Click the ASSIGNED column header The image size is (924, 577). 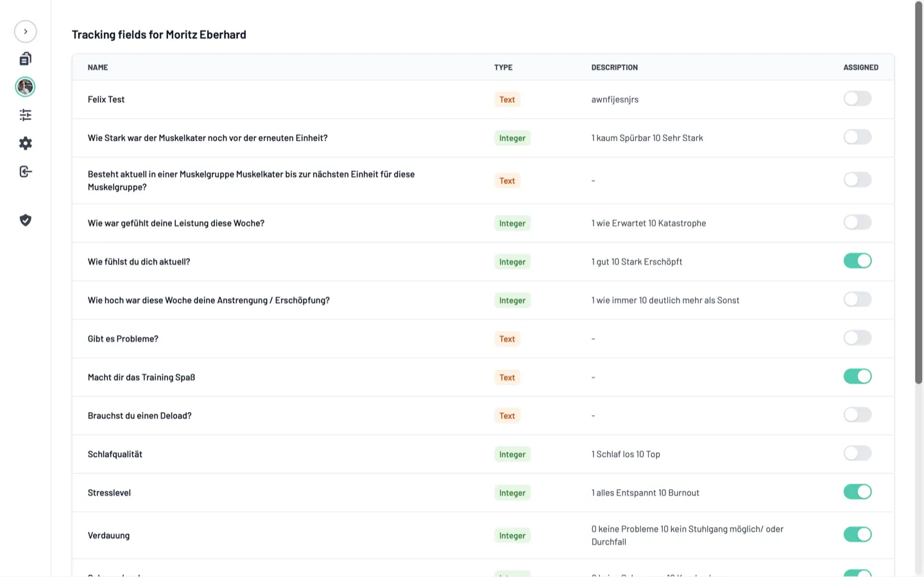860,67
